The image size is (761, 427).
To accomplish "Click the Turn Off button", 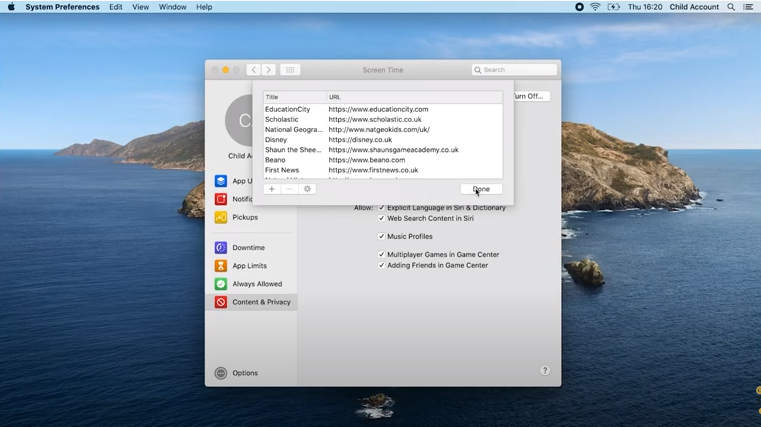I will [531, 96].
